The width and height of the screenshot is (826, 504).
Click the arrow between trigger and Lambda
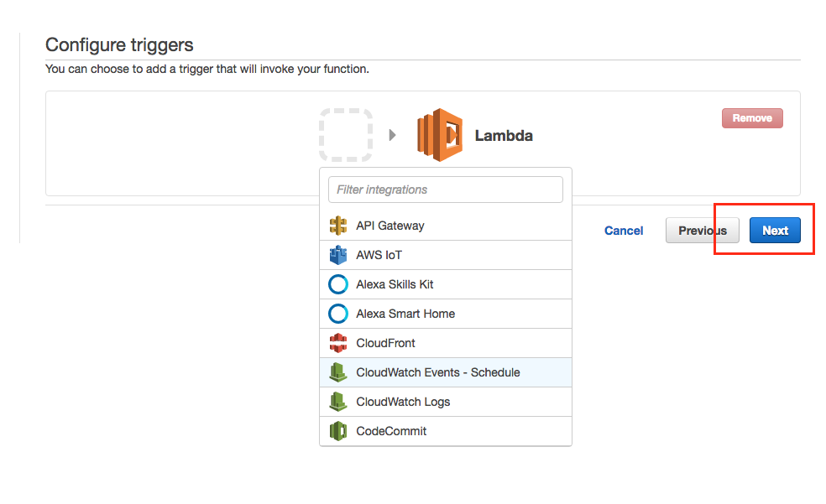point(392,135)
